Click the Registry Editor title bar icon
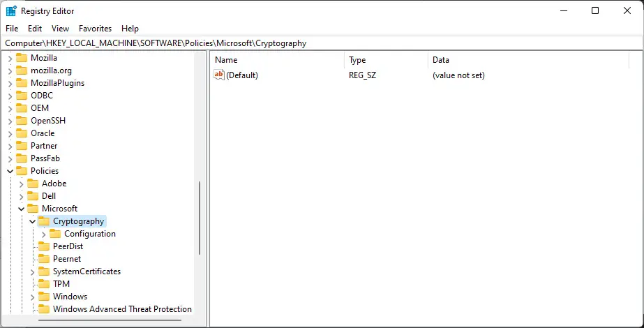The image size is (644, 328). tap(11, 11)
